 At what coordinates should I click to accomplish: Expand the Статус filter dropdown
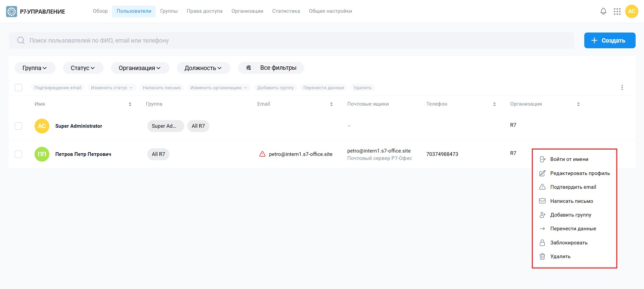coord(83,68)
